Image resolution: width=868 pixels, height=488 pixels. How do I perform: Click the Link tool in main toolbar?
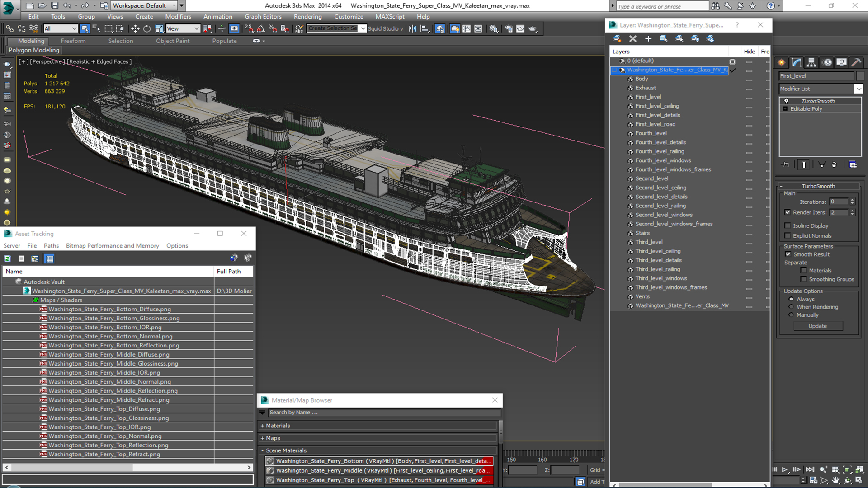9,28
